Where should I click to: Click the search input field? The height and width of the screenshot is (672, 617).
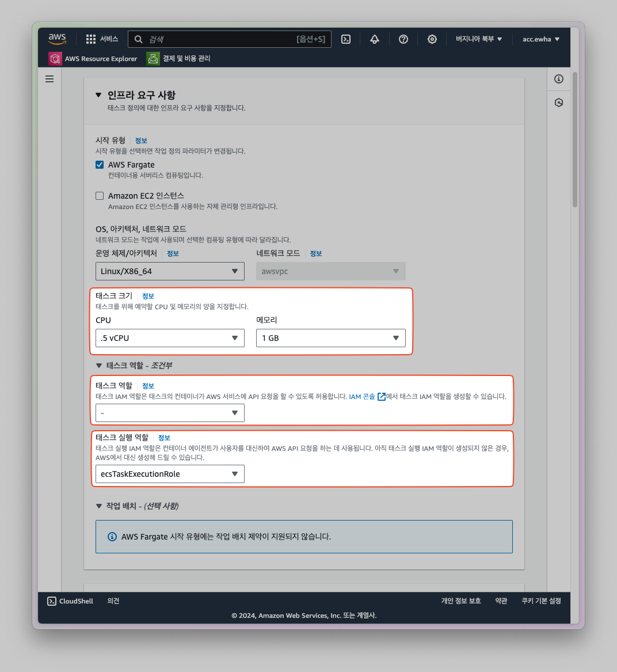pos(219,39)
